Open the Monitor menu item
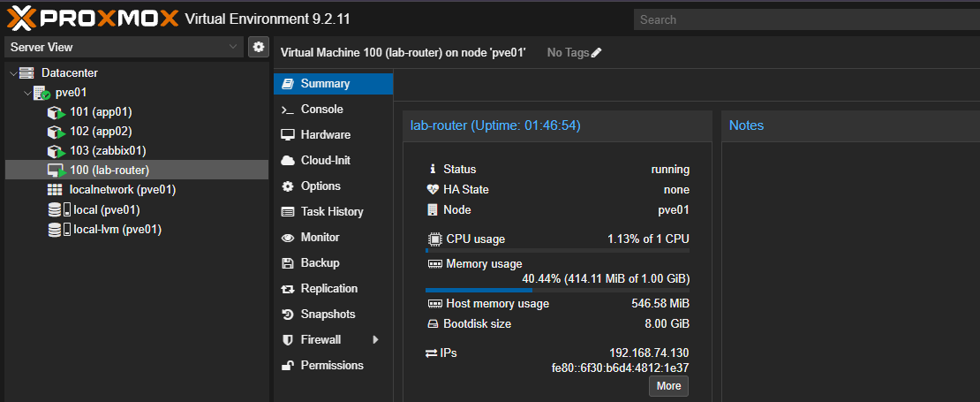 (333, 238)
